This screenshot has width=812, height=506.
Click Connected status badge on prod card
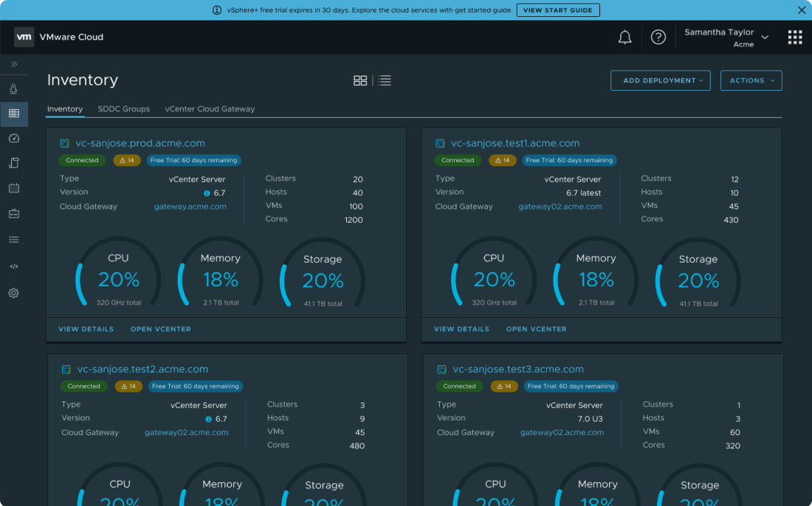(83, 160)
